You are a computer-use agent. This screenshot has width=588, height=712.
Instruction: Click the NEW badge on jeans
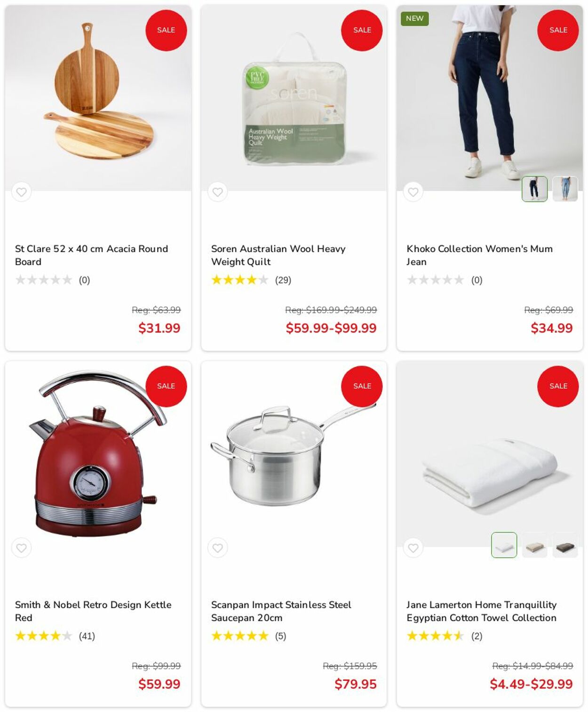pyautogui.click(x=414, y=18)
